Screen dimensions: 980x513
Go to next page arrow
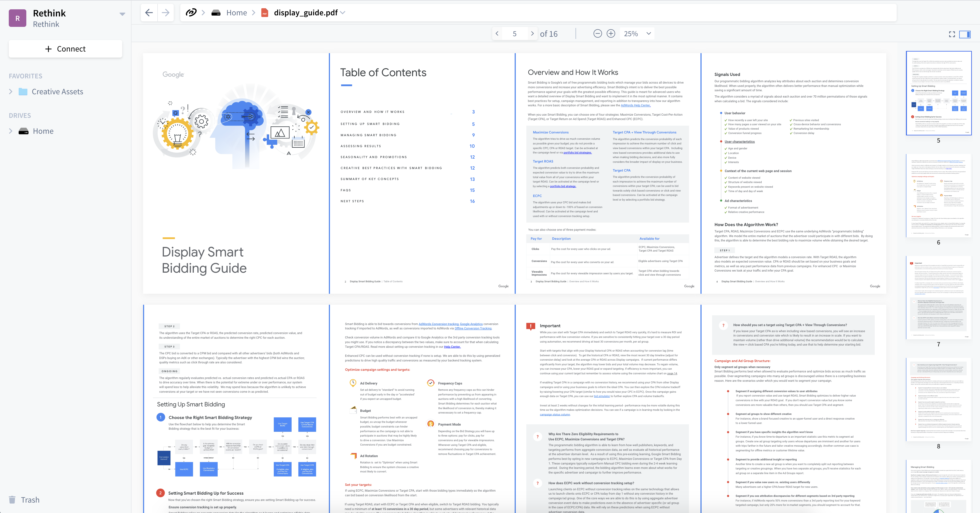pos(532,33)
